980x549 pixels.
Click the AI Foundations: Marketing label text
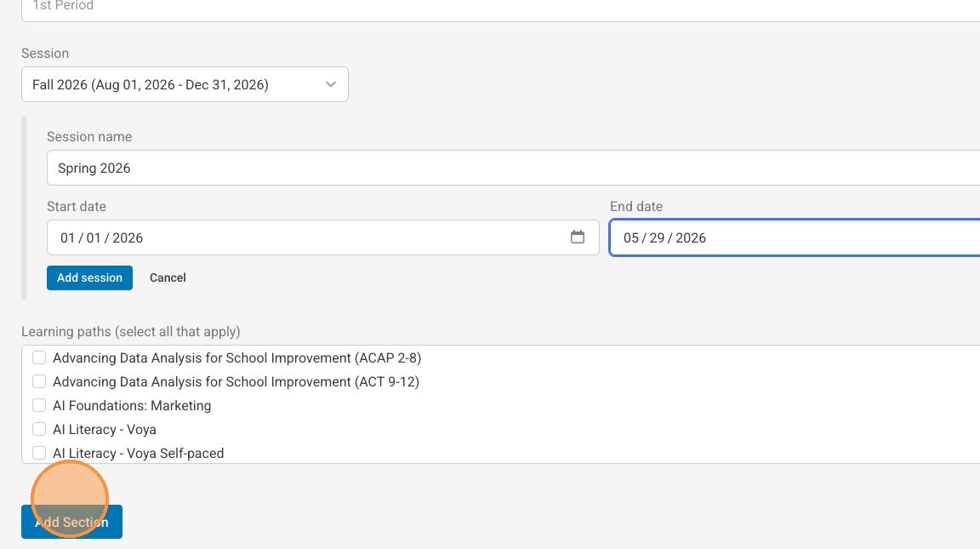132,405
